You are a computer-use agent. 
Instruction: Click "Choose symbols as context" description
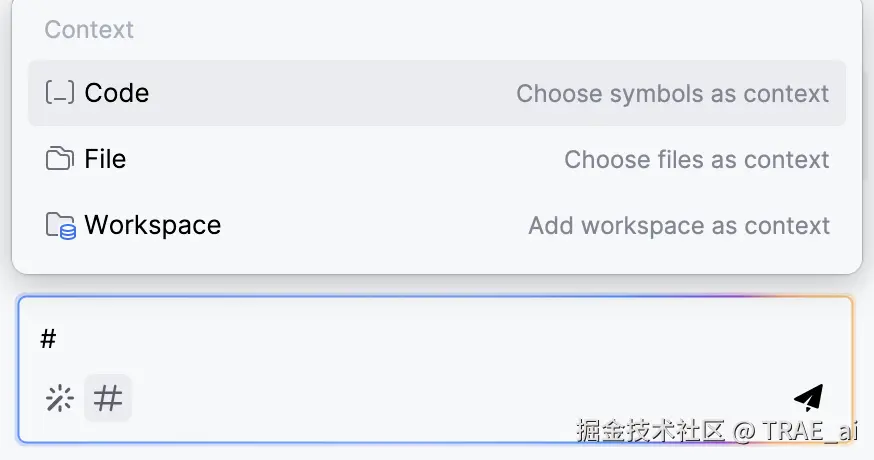pyautogui.click(x=672, y=94)
